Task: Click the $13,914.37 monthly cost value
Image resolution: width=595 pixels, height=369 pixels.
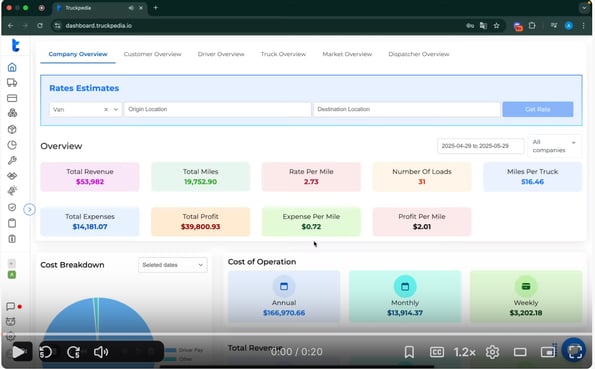Action: point(405,313)
